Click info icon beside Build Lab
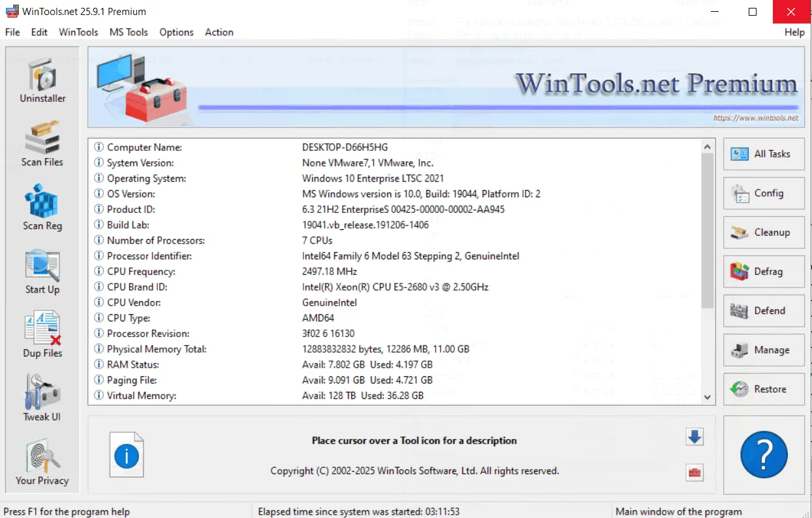 (99, 225)
